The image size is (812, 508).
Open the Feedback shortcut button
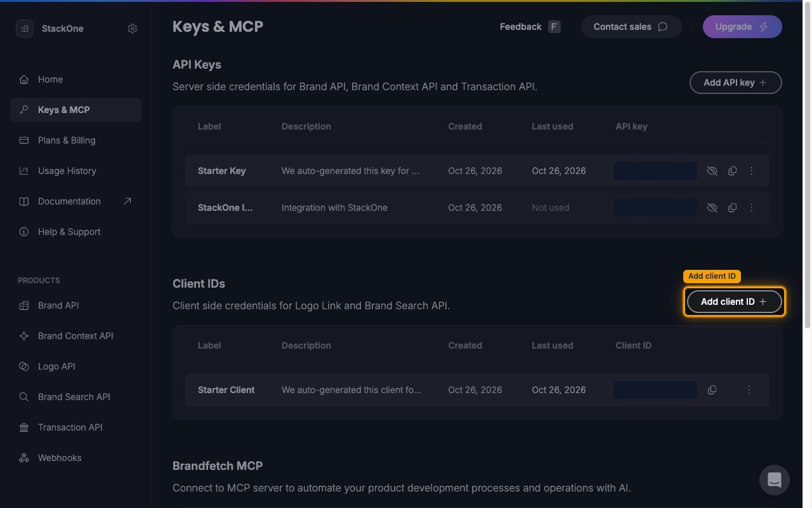pyautogui.click(x=530, y=27)
